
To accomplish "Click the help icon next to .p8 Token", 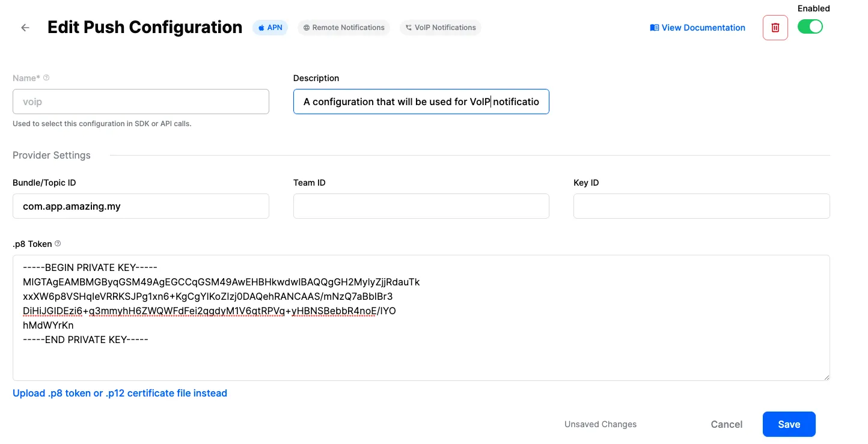I will 58,243.
